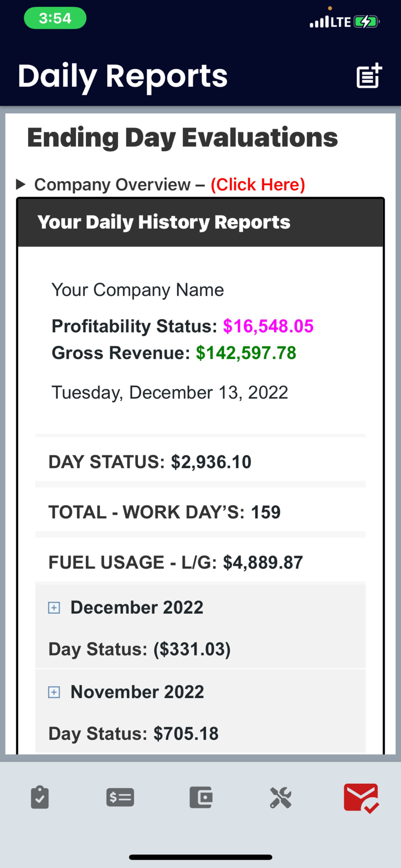This screenshot has width=401, height=868.
Task: Tap the home indicator bar
Action: [200, 857]
